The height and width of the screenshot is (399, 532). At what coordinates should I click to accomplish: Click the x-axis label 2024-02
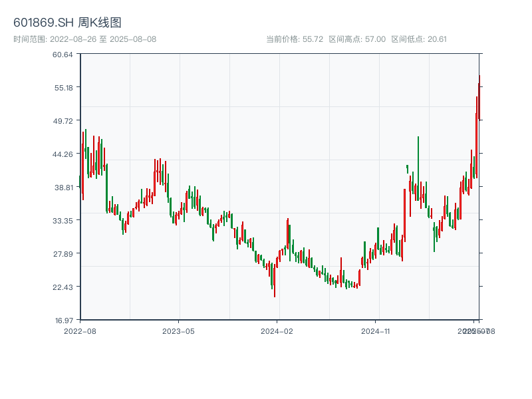277,331
